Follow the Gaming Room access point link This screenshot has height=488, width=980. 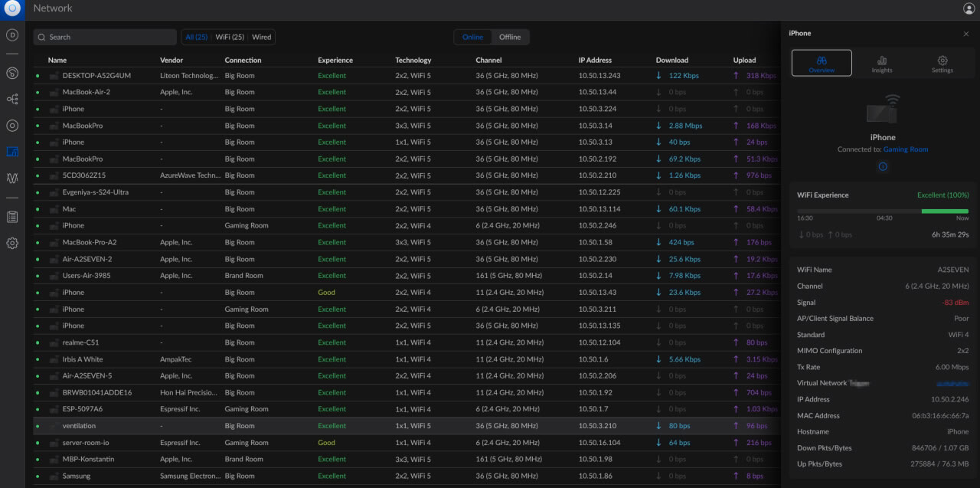(x=906, y=149)
